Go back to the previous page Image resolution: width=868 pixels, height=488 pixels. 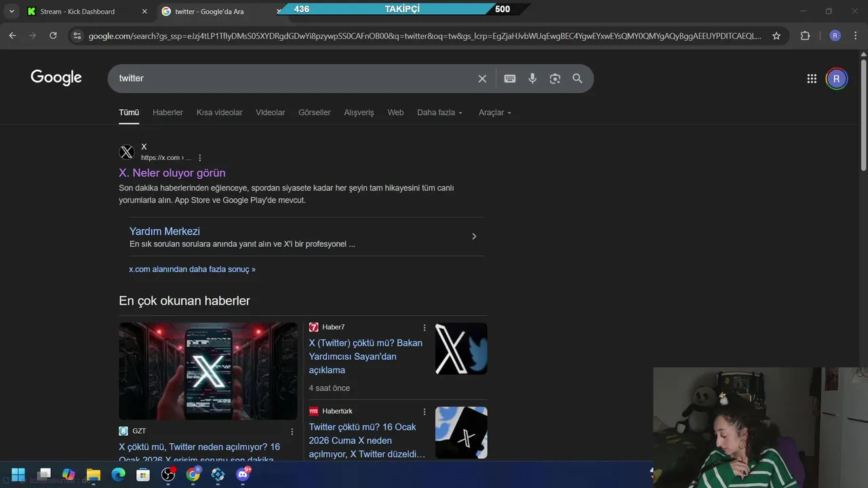pos(12,36)
